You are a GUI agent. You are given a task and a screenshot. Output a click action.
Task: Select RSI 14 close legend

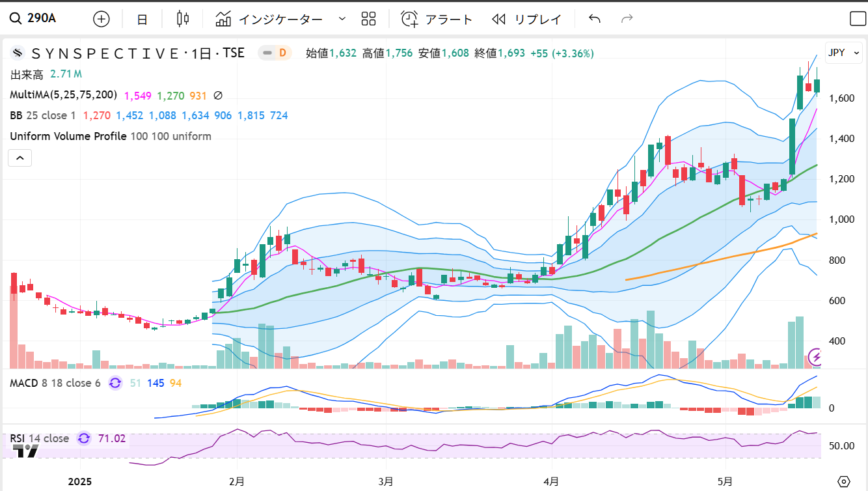click(39, 438)
